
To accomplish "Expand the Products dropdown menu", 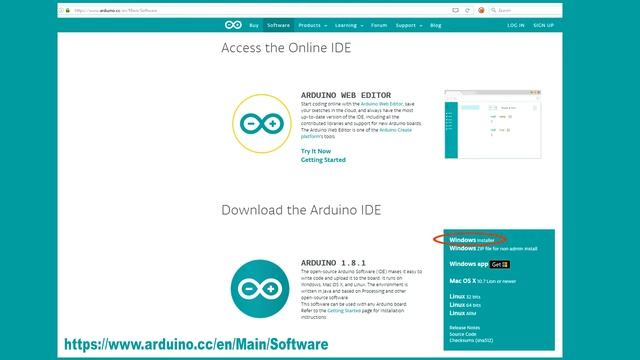I will [313, 25].
